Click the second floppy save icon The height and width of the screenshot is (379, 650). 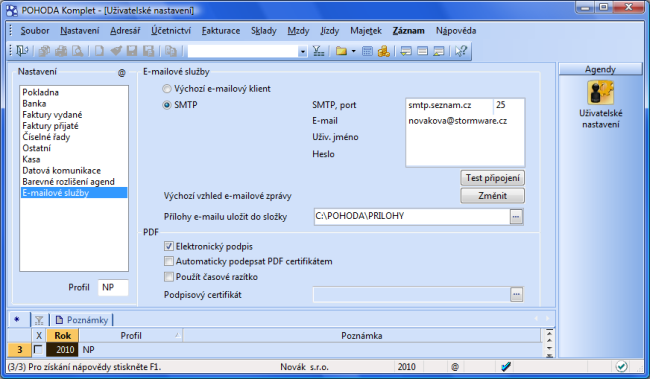tap(148, 51)
